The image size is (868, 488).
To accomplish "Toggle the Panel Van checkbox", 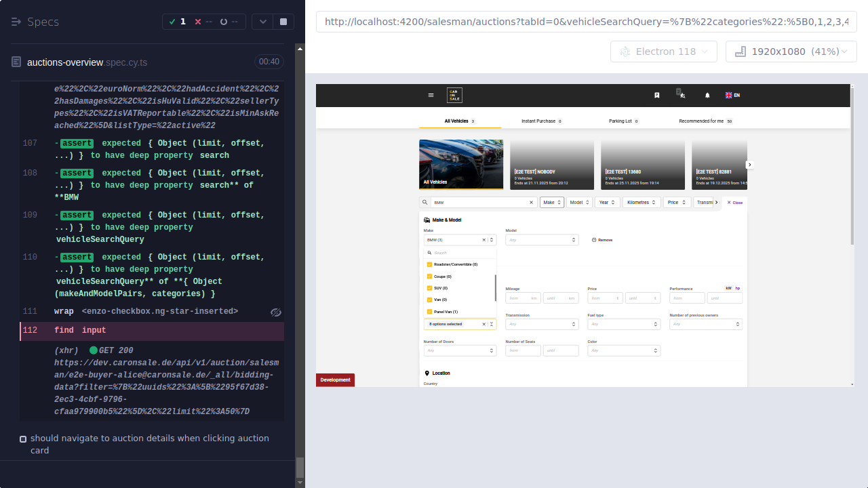I will coord(429,311).
